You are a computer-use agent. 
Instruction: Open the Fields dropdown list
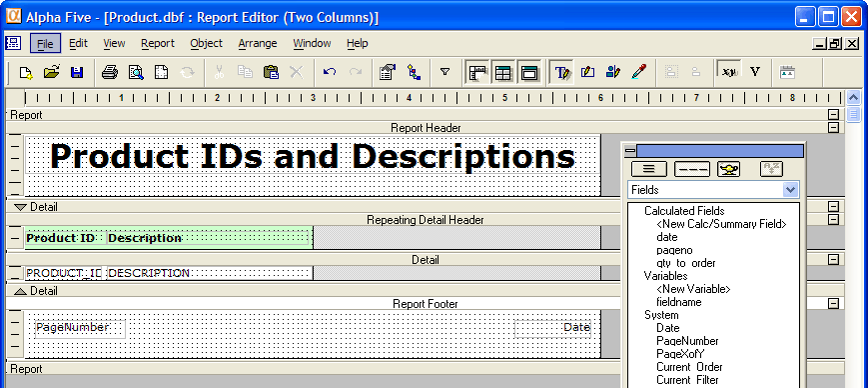790,190
